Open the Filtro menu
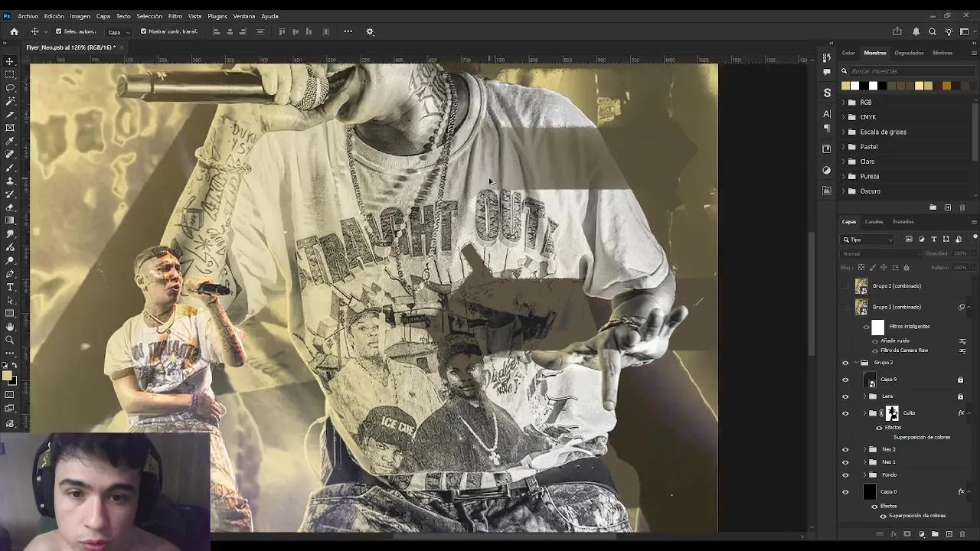This screenshot has height=551, width=980. [175, 16]
